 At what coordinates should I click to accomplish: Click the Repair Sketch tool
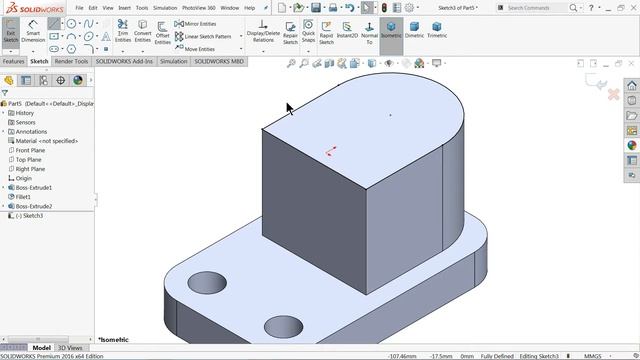click(290, 32)
